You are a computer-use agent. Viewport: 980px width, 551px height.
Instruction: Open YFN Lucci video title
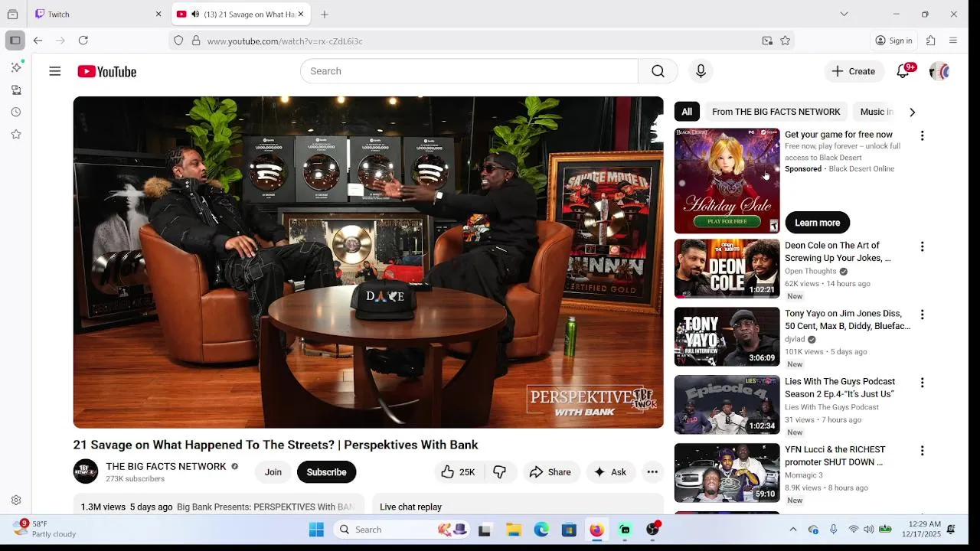tap(835, 456)
